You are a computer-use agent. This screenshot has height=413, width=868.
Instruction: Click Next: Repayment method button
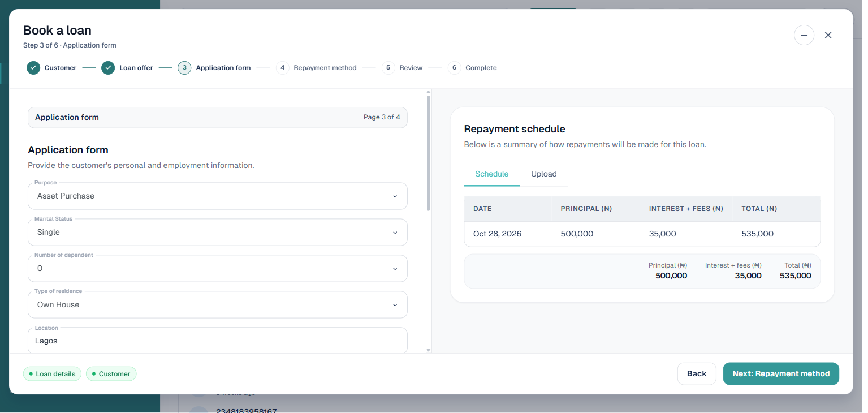pos(781,373)
